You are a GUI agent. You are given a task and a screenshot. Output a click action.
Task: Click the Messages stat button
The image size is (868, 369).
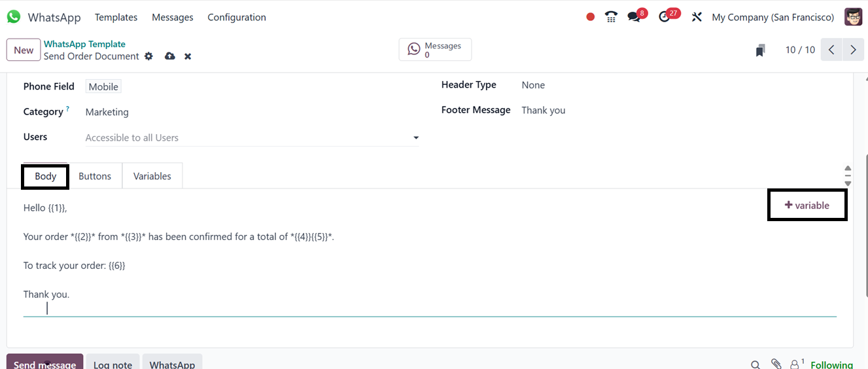(435, 50)
